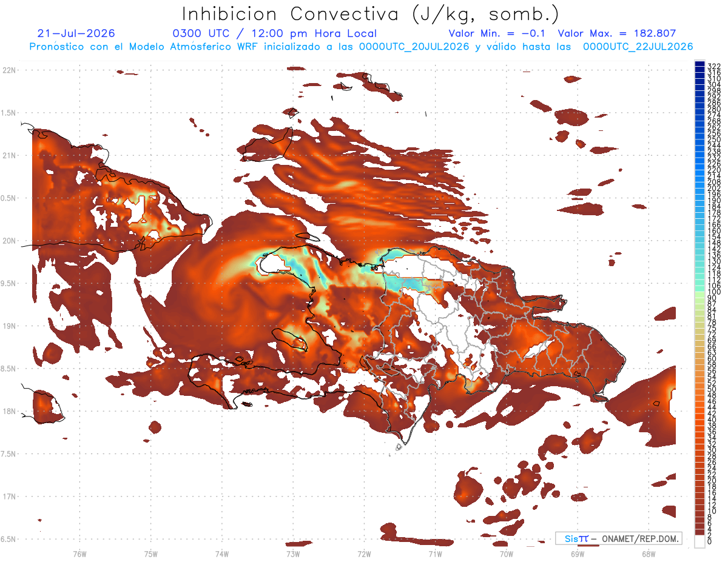Select the date text "21-Jul-2026"

click(x=76, y=33)
